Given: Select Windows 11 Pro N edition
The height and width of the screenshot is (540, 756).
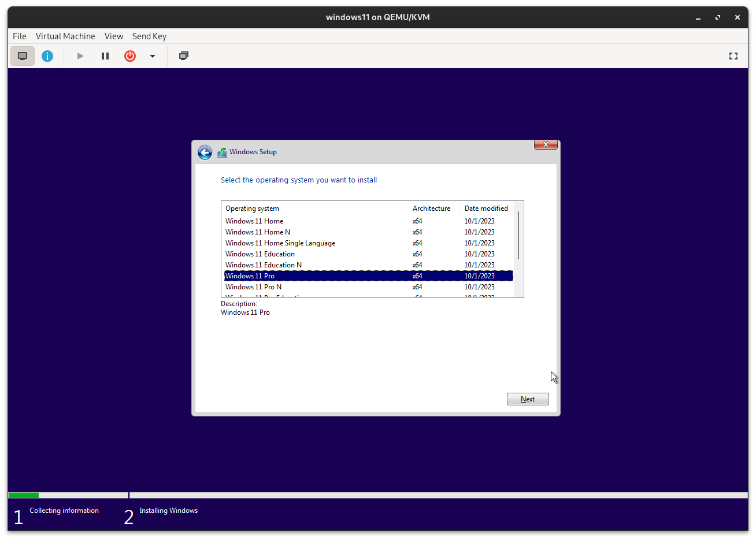Looking at the screenshot, I should click(369, 287).
